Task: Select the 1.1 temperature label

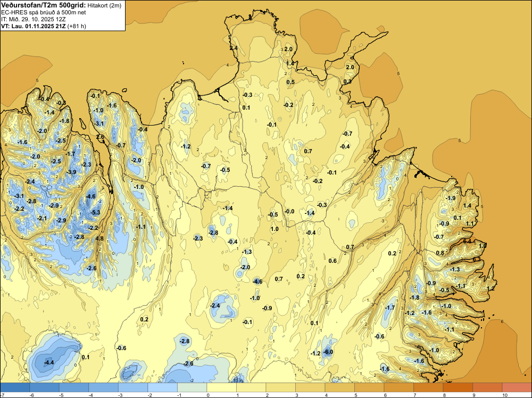Action: coord(470,223)
